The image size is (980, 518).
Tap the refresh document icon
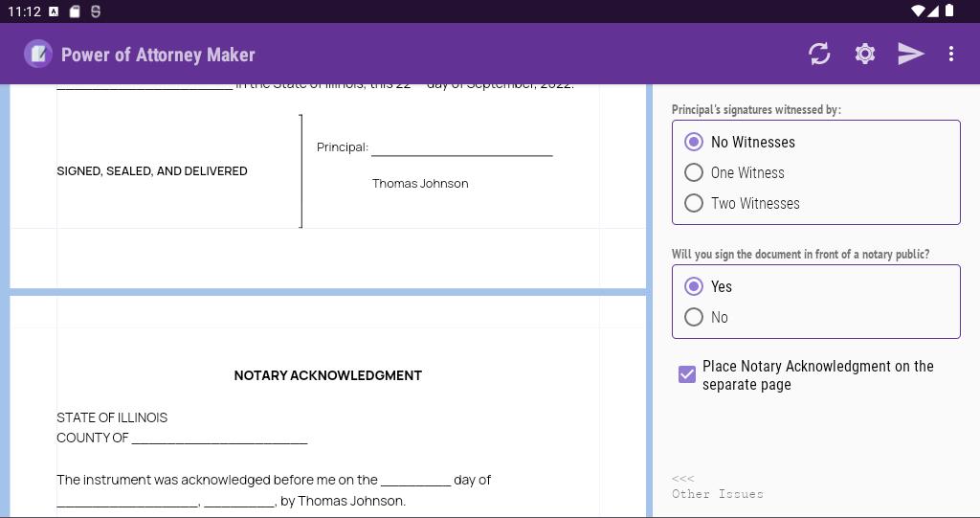pyautogui.click(x=819, y=54)
